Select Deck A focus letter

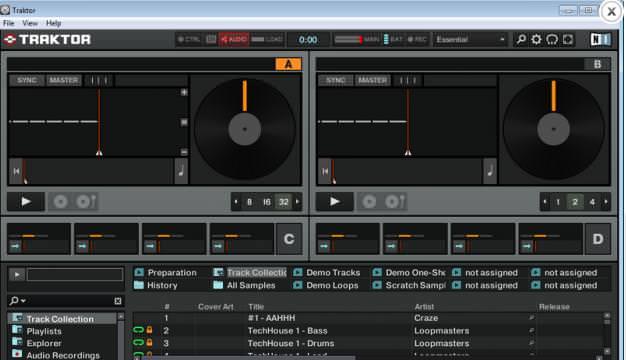click(x=288, y=64)
